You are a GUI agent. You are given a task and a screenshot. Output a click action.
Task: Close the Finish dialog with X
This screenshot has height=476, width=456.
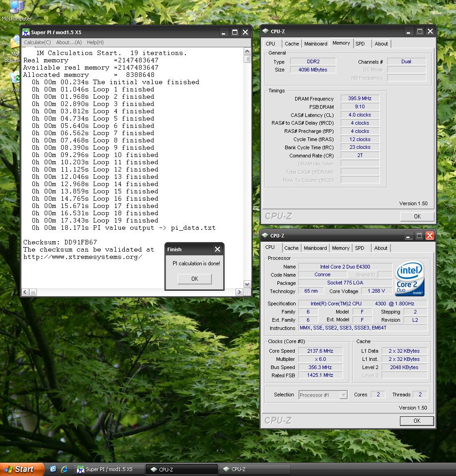(x=217, y=249)
